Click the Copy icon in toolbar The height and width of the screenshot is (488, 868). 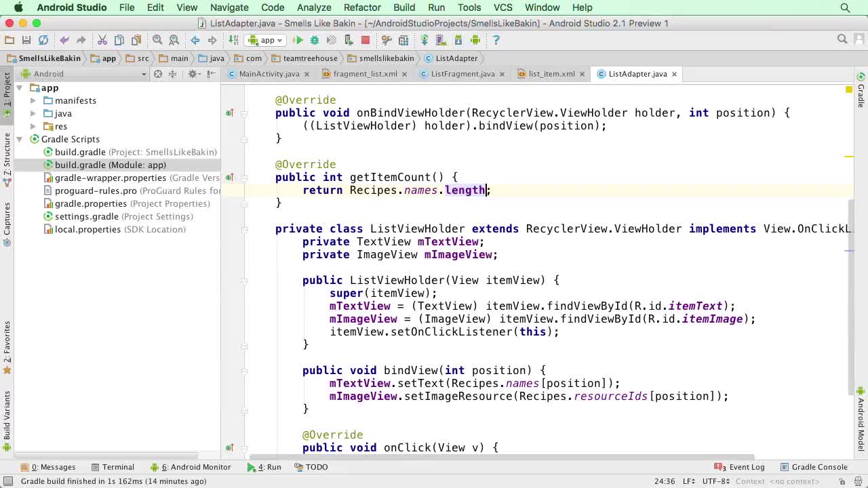tap(119, 40)
